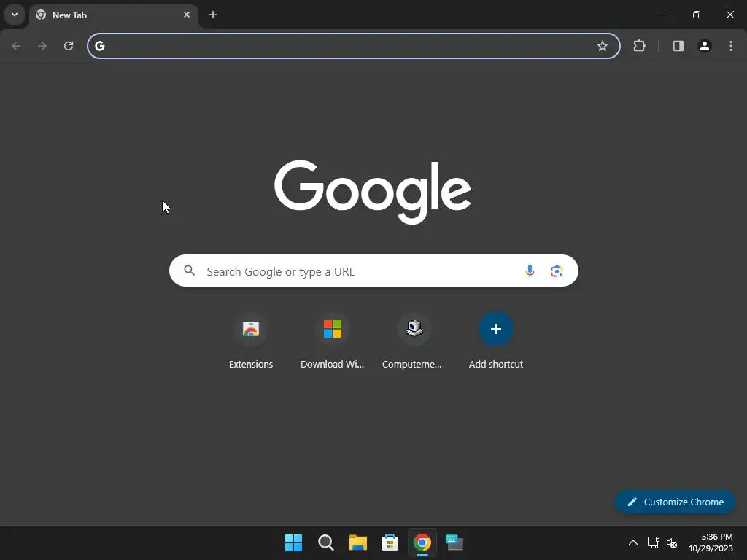The image size is (747, 560).
Task: Open the last taskbar app with keyboard icon
Action: (x=454, y=542)
